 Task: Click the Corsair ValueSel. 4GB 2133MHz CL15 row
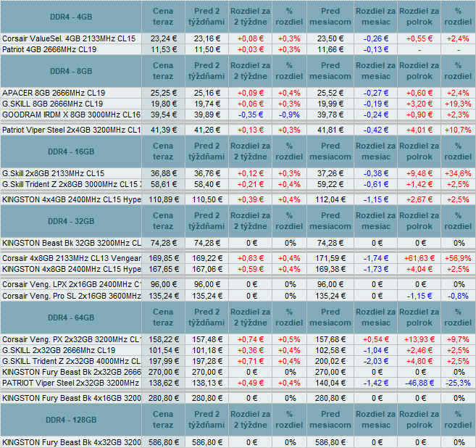[x=238, y=38]
